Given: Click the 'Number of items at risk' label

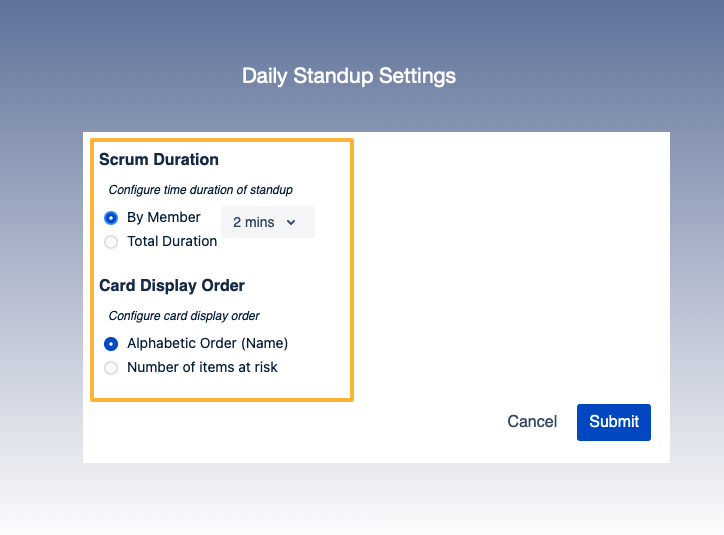Looking at the screenshot, I should pyautogui.click(x=202, y=367).
